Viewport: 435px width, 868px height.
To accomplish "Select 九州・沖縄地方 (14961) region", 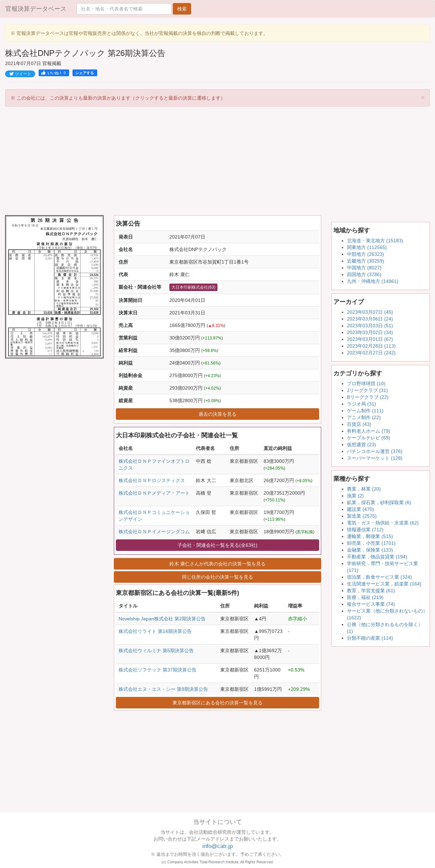I will click(372, 281).
